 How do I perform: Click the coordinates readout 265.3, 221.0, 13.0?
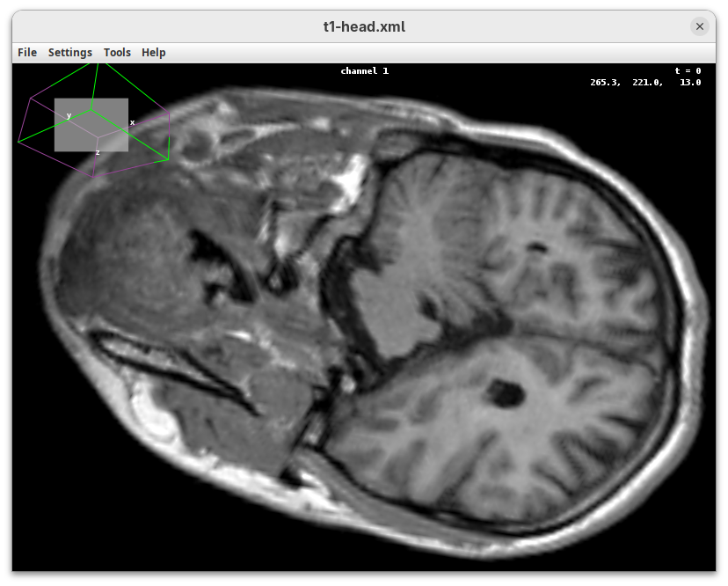coord(645,83)
